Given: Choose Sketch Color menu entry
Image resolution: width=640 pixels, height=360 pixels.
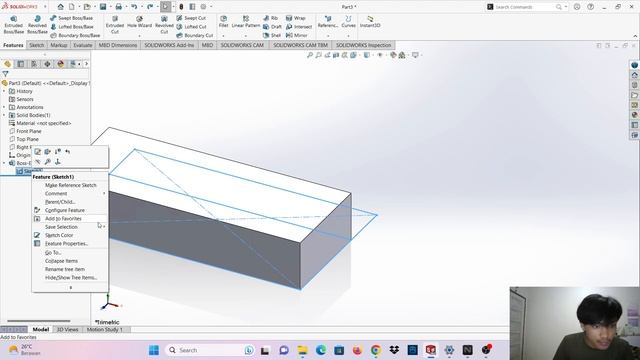Looking at the screenshot, I should tap(59, 236).
